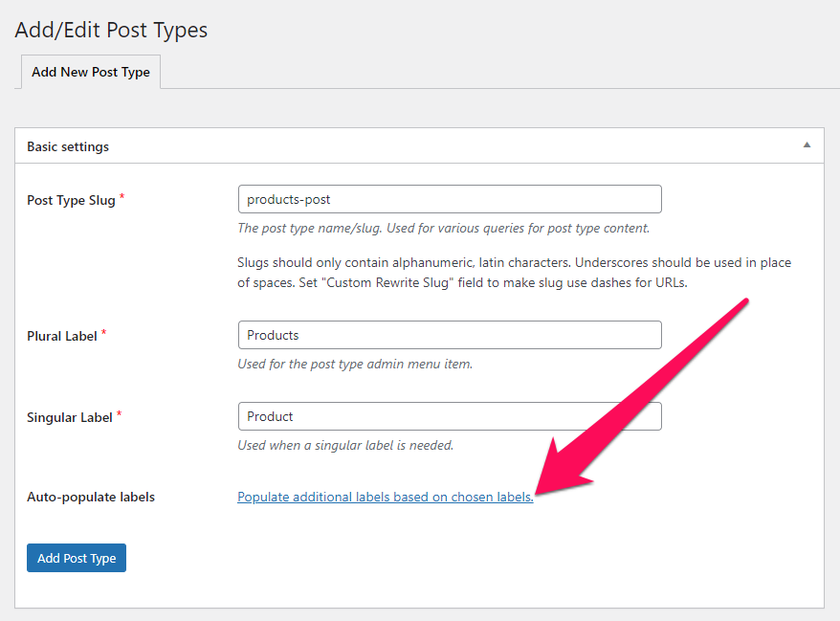Click the Post Type Slug field label
The image size is (840, 621).
[x=71, y=200]
